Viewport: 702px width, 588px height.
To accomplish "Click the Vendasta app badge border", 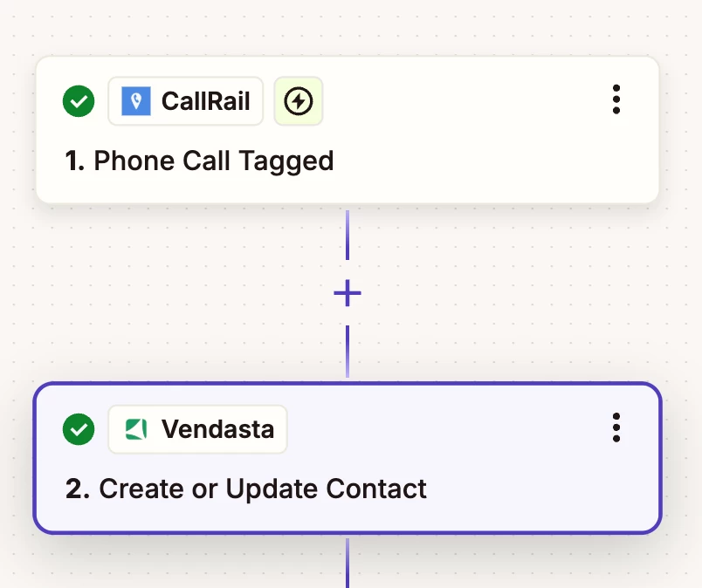I will click(197, 429).
